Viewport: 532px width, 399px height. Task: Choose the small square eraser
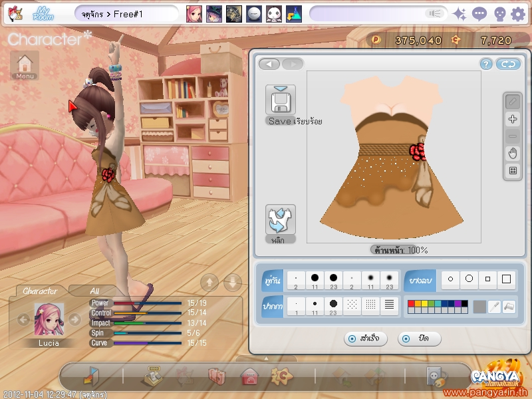point(487,280)
